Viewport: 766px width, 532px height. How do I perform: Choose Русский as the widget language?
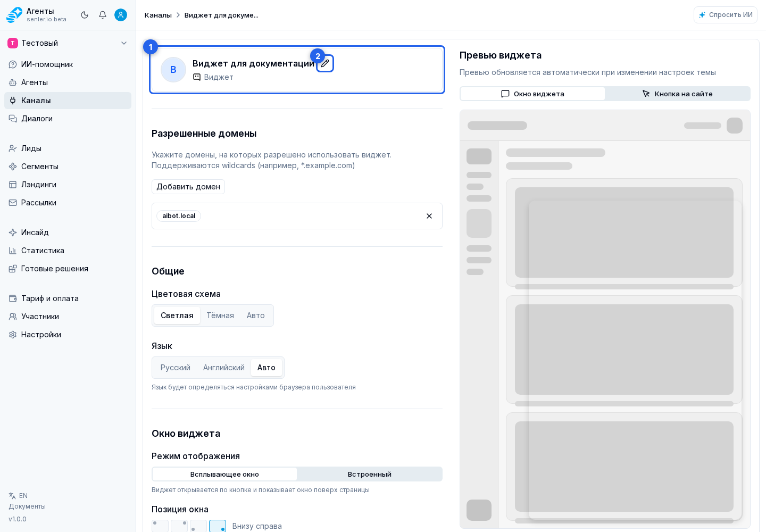(x=176, y=368)
